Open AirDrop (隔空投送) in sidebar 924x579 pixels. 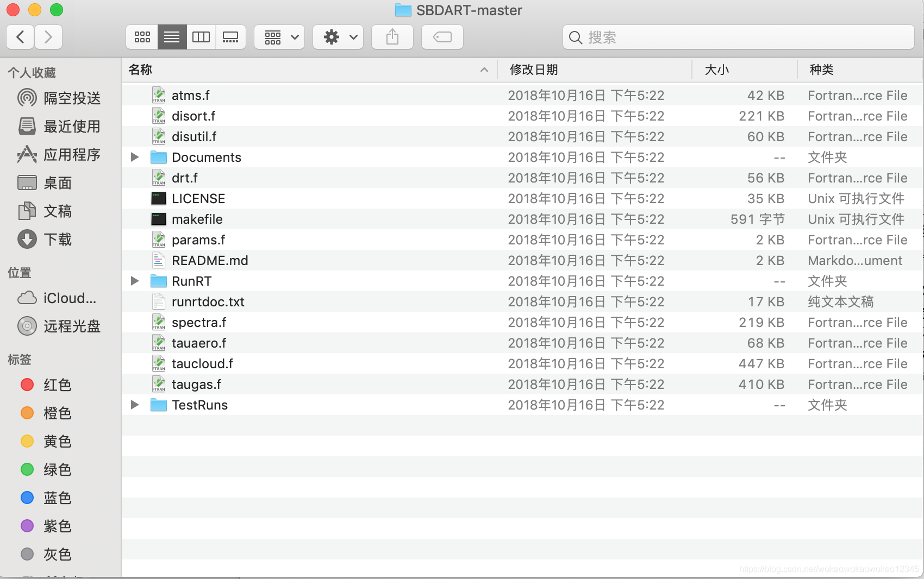(60, 98)
